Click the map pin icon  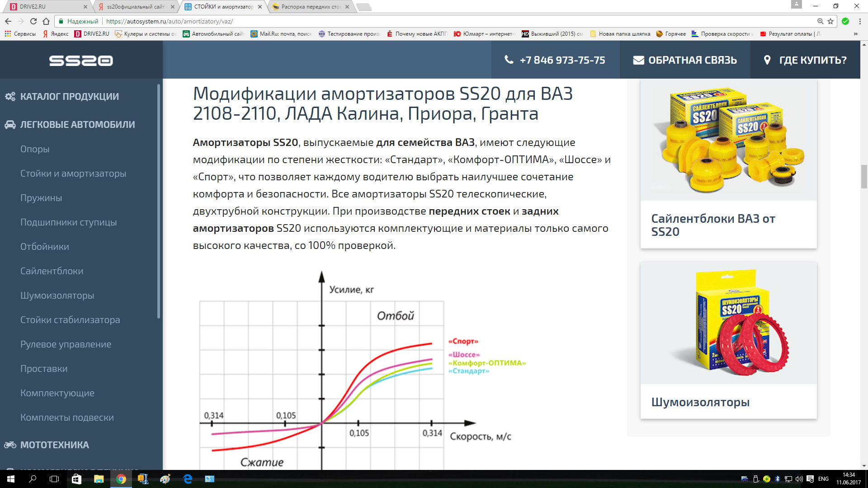pyautogui.click(x=767, y=60)
